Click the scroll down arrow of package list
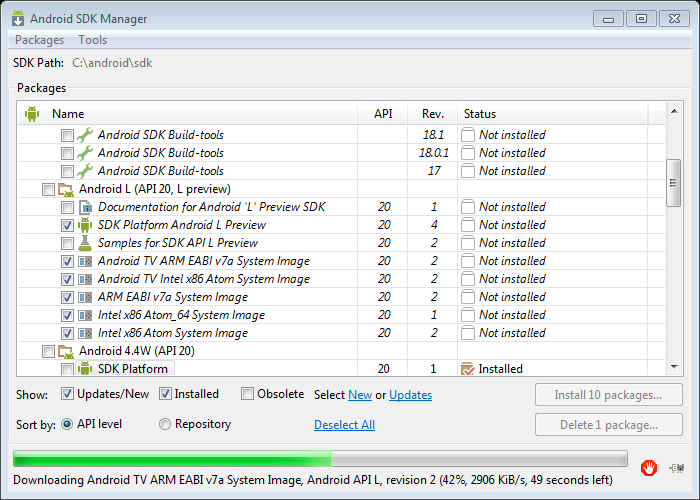 click(674, 367)
